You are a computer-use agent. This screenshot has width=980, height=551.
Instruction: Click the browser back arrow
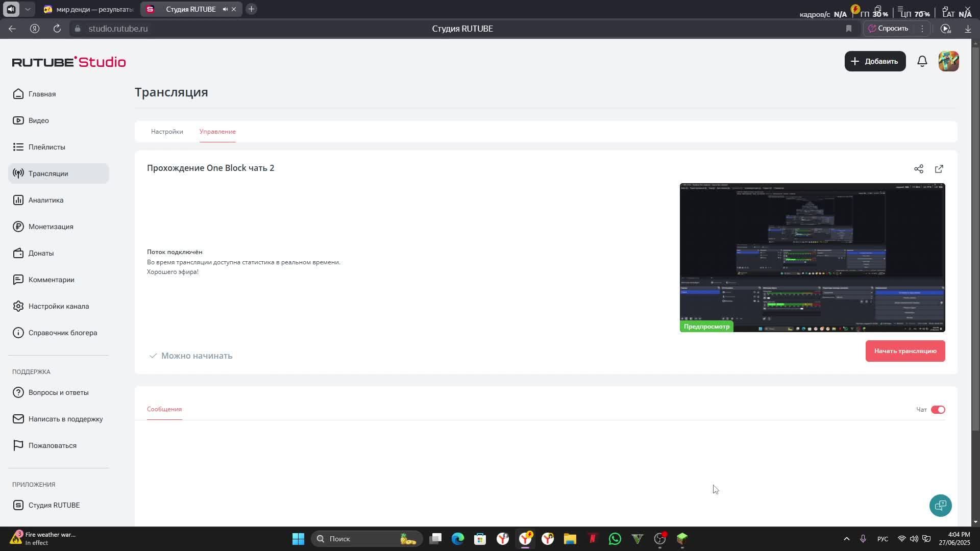click(12, 29)
